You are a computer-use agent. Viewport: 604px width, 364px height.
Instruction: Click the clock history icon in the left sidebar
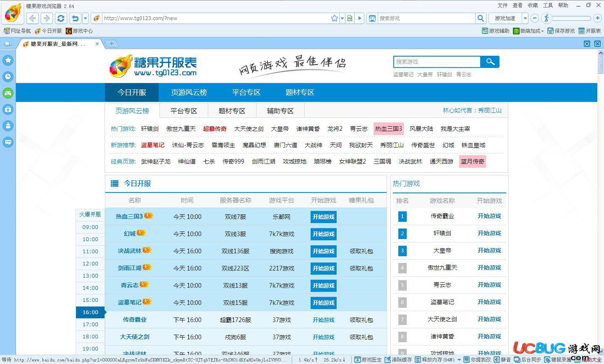(8, 76)
